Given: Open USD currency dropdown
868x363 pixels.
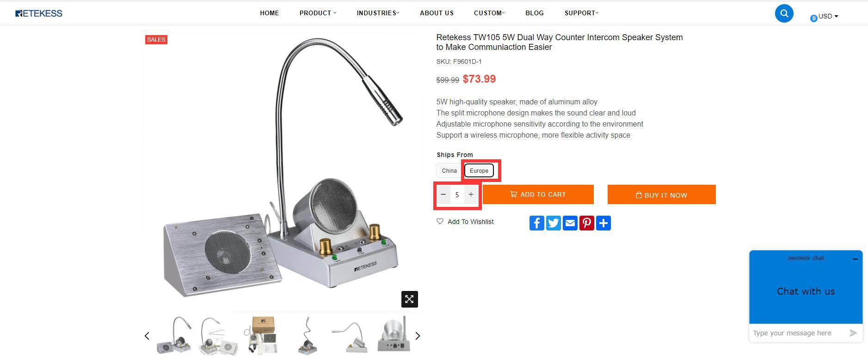Looking at the screenshot, I should tap(828, 16).
